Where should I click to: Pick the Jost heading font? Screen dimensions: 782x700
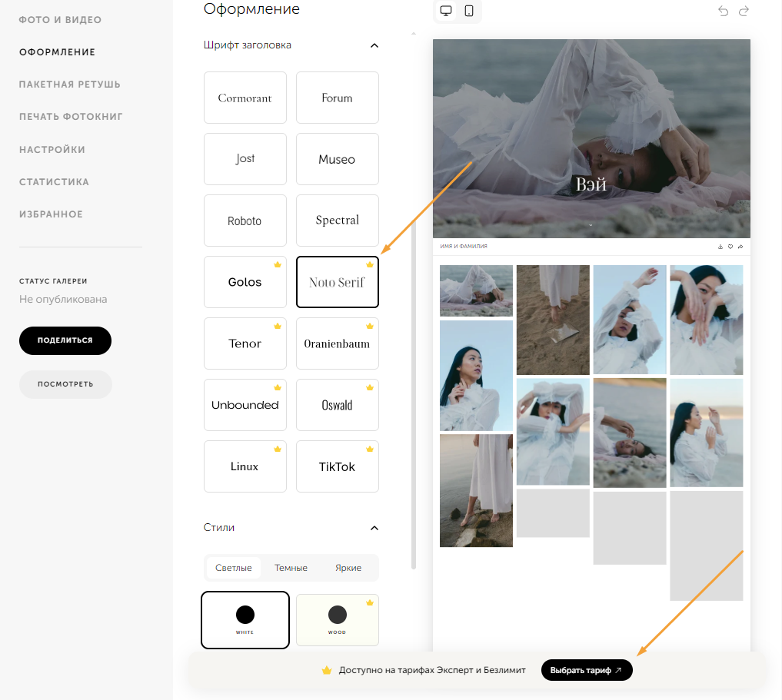(245, 159)
